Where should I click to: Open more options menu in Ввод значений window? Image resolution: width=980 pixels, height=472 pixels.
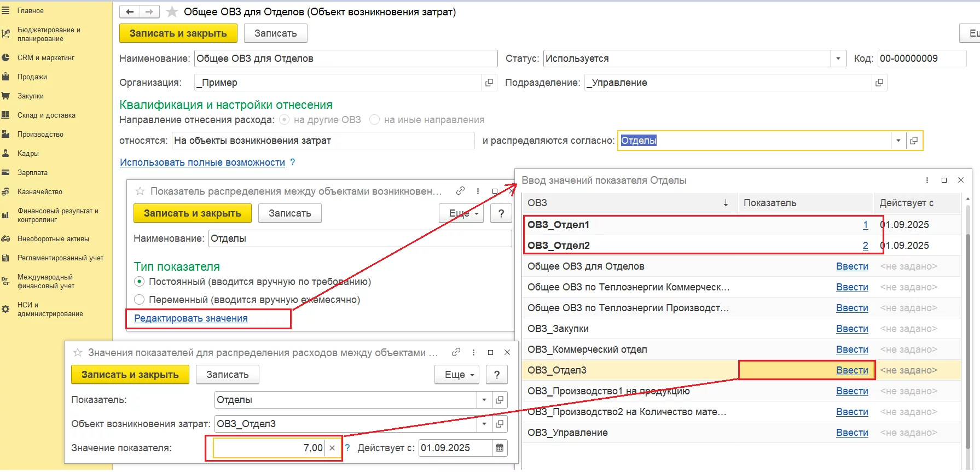click(x=927, y=180)
